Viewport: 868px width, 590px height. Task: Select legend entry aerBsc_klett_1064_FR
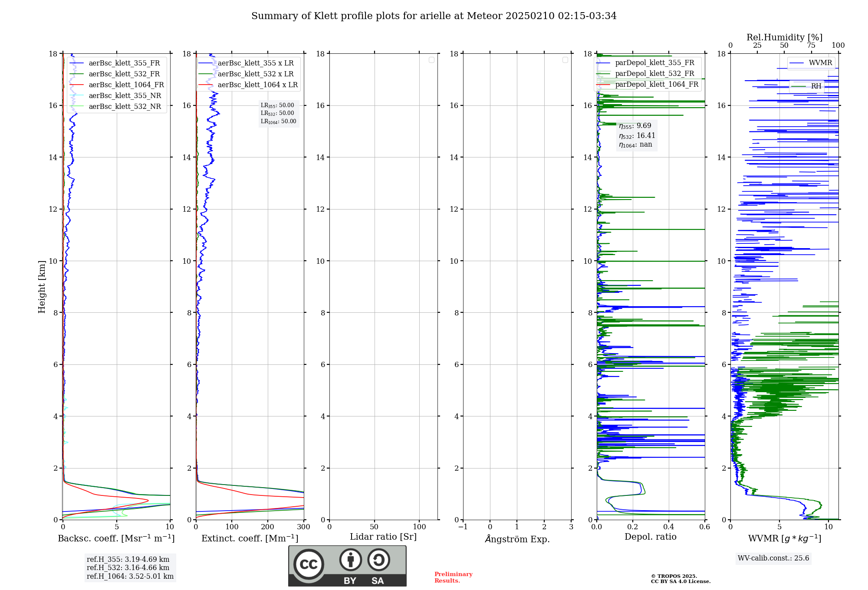click(x=117, y=85)
